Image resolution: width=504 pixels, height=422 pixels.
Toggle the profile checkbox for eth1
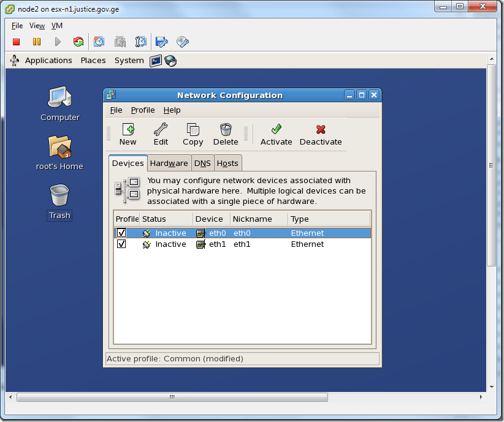[121, 244]
